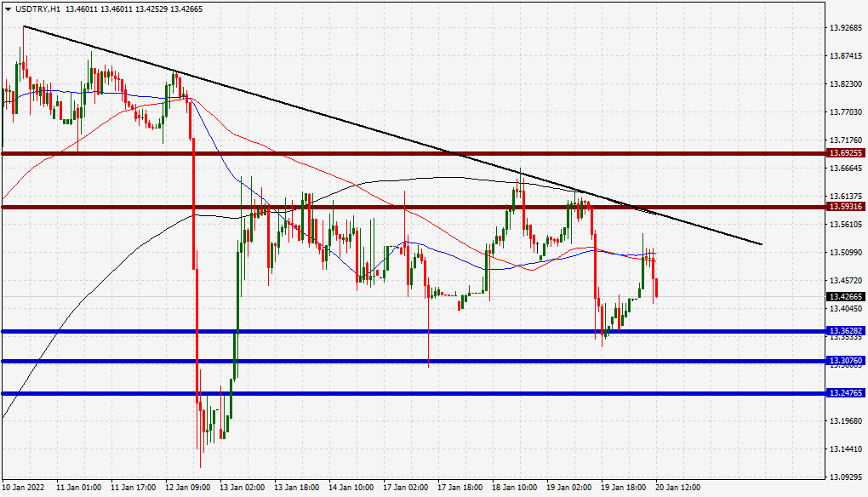Select the 13.82300 price scale value
This screenshot has height=497, width=868.
pos(845,84)
